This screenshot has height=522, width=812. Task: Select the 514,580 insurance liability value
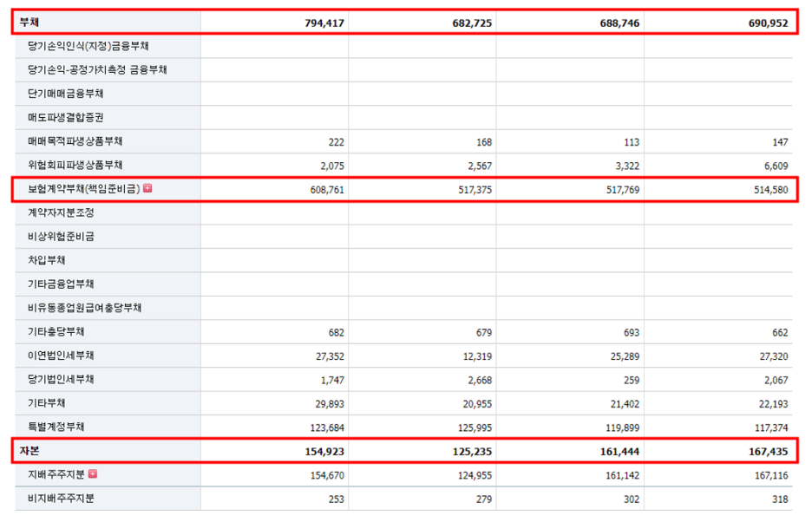tap(771, 190)
